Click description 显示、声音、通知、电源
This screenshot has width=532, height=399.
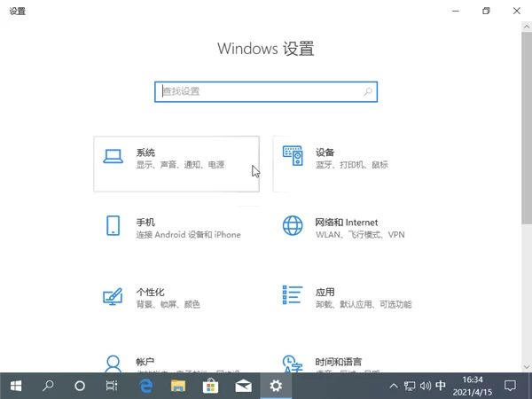(181, 165)
